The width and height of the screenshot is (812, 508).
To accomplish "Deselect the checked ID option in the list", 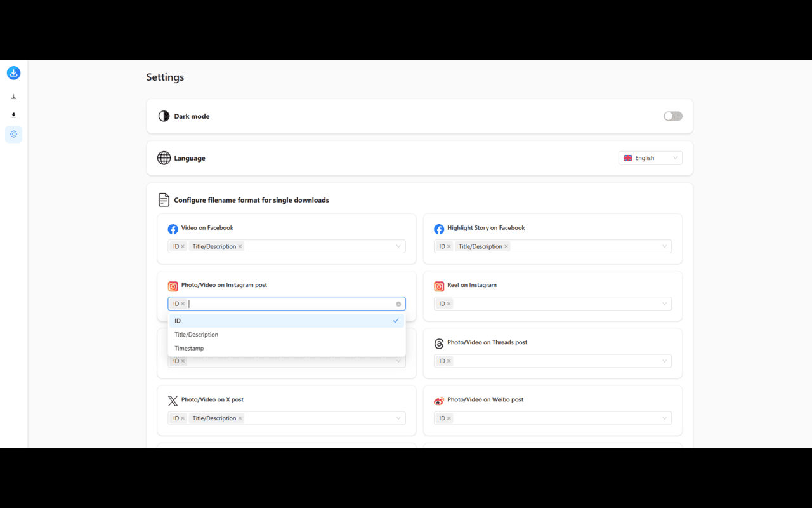I will coord(285,321).
